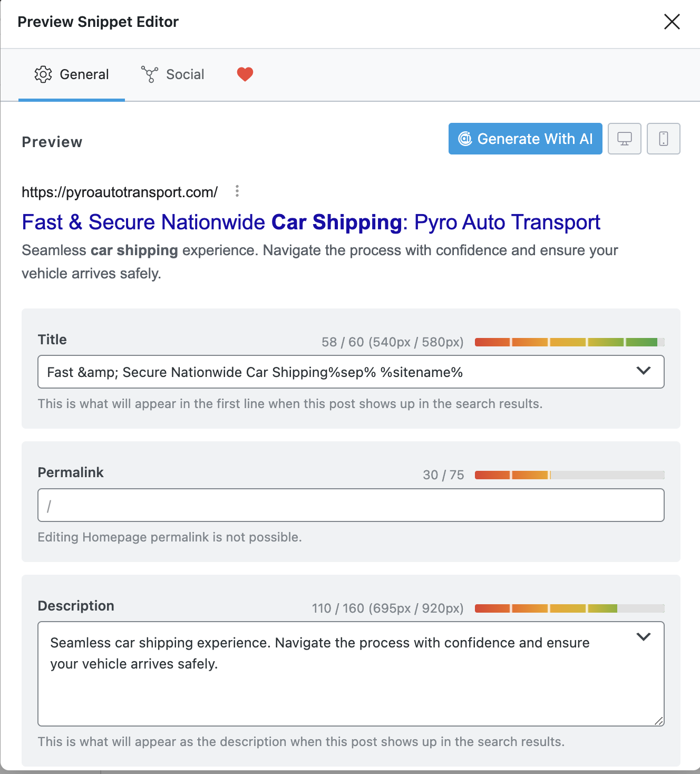Image resolution: width=700 pixels, height=774 pixels.
Task: Click the pyroautotransport.com URL in preview
Action: [120, 192]
